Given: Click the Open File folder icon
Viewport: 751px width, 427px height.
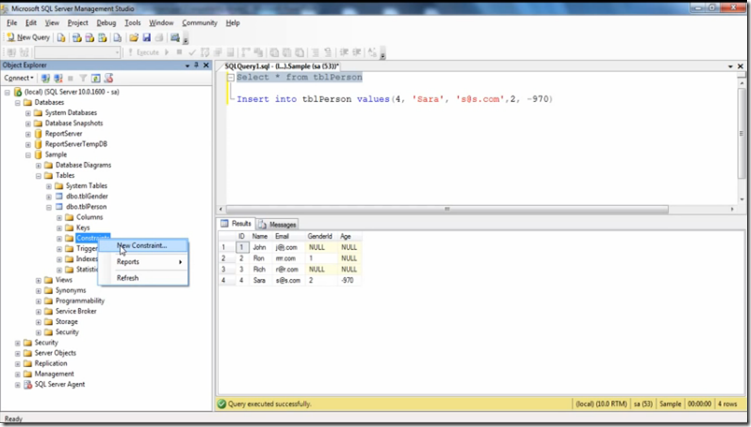Looking at the screenshot, I should click(x=134, y=37).
